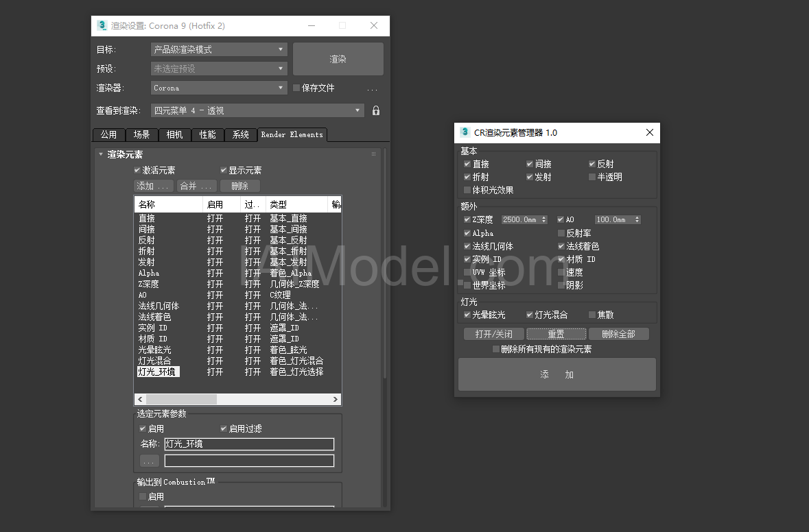Click the 名称 column header
The width and height of the screenshot is (809, 532).
pyautogui.click(x=169, y=205)
